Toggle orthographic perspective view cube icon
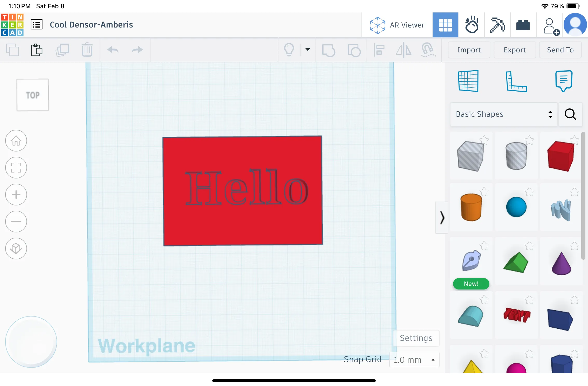 click(16, 249)
